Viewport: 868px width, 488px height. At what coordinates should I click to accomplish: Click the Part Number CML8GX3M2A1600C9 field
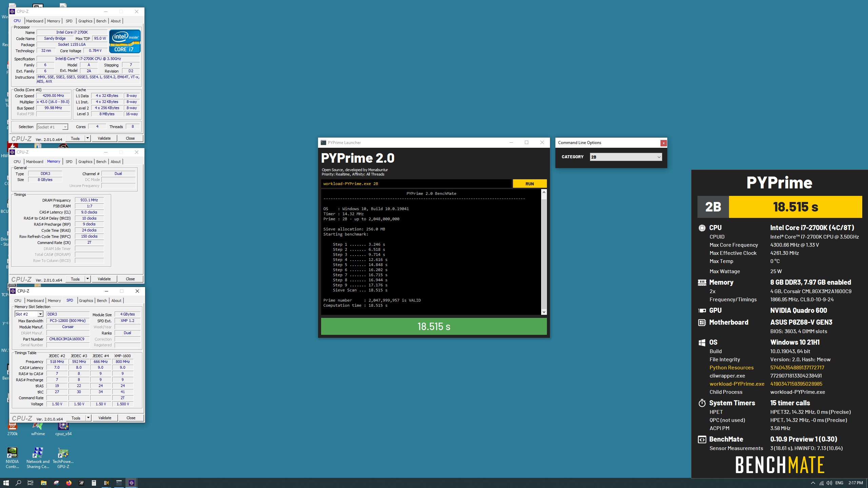68,339
